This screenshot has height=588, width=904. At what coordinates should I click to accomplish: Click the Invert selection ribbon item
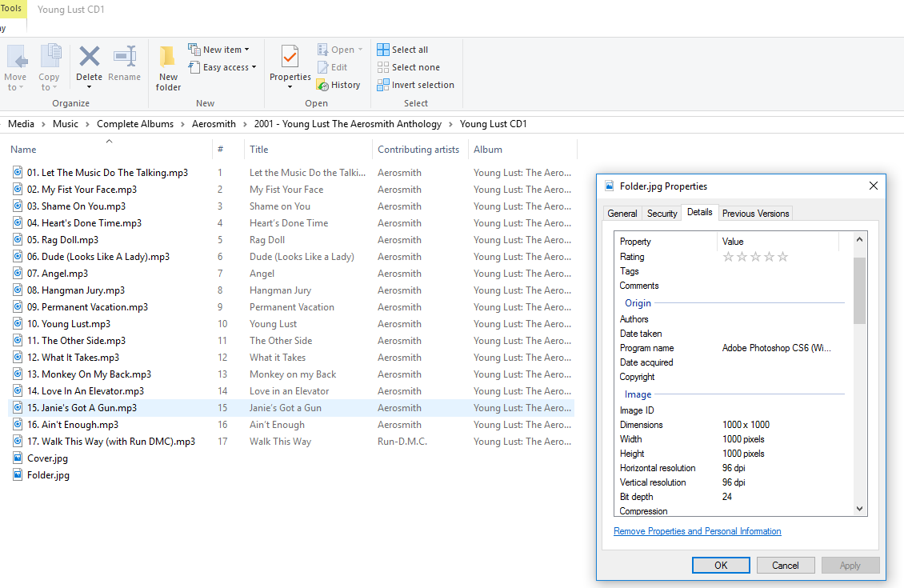tap(416, 85)
